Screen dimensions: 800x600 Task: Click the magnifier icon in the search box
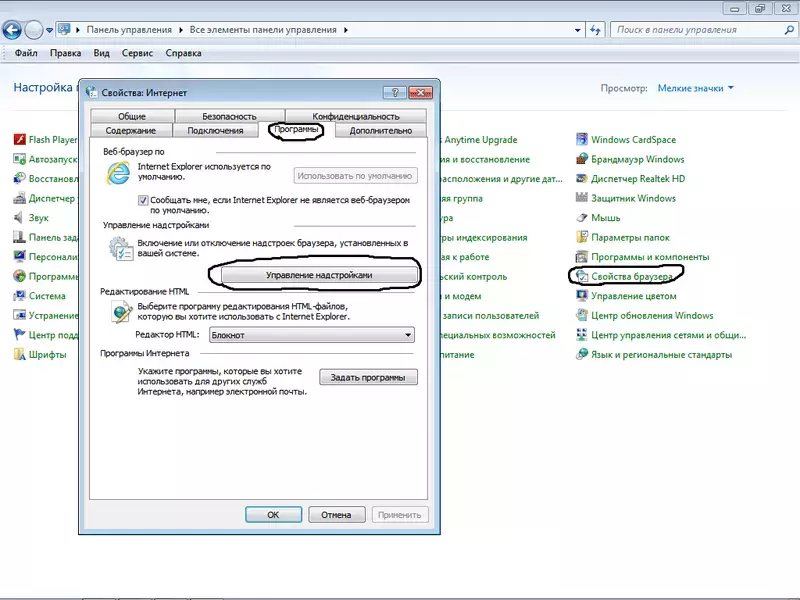(x=789, y=30)
